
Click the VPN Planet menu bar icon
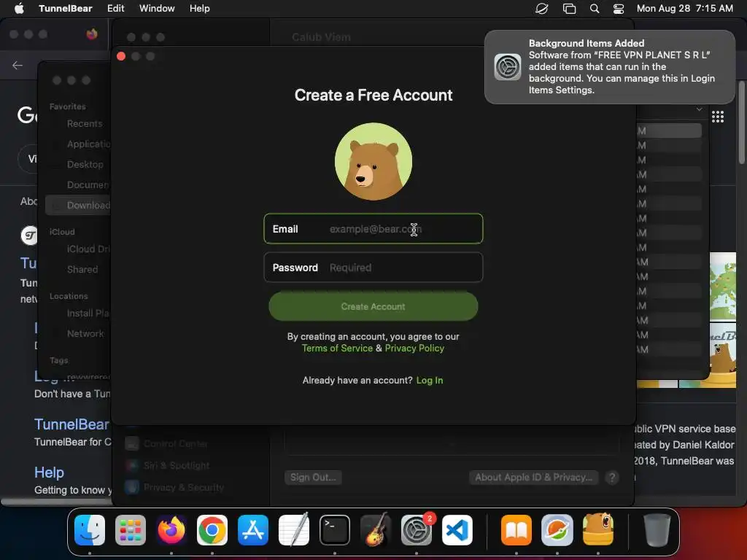click(x=542, y=9)
